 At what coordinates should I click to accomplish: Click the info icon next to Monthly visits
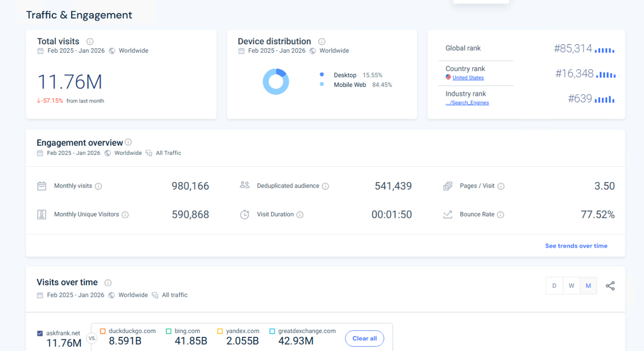tap(98, 186)
